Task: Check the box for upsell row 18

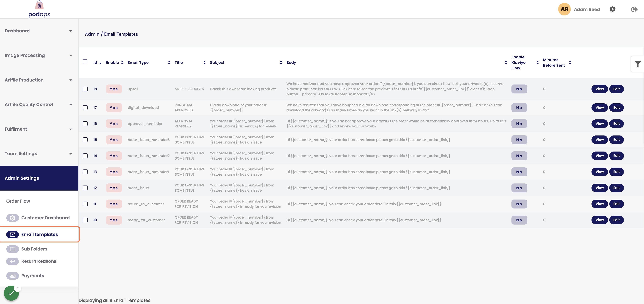Action: [x=85, y=89]
